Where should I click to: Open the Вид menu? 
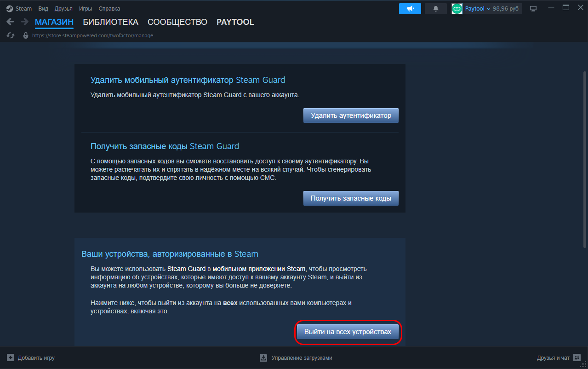(43, 9)
